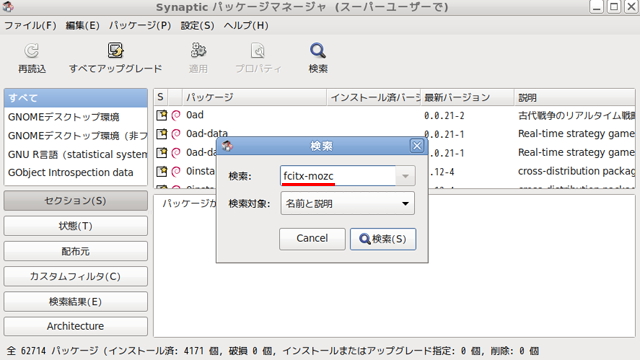Click the Search (検索) magnifier toolbar icon
The height and width of the screenshot is (360, 640).
coord(318,51)
